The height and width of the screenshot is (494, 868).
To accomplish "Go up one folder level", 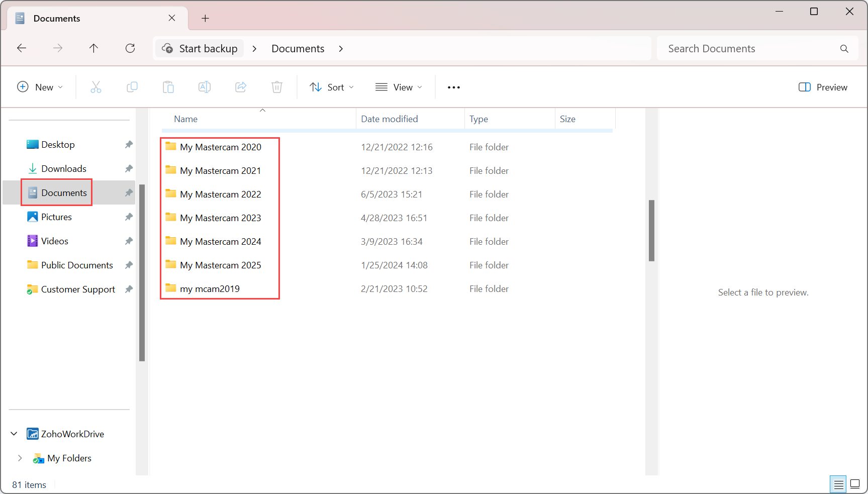I will (x=93, y=48).
